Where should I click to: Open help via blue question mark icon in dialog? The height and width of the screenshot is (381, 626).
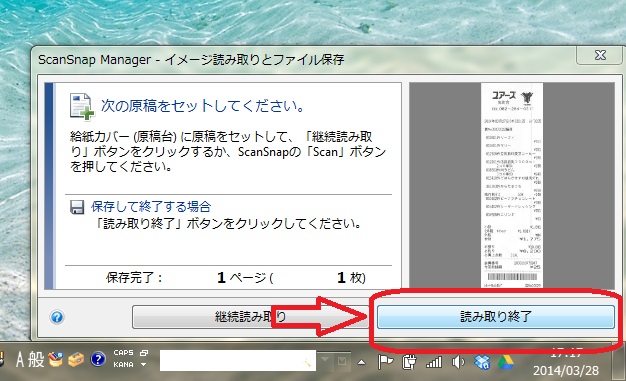tap(57, 317)
